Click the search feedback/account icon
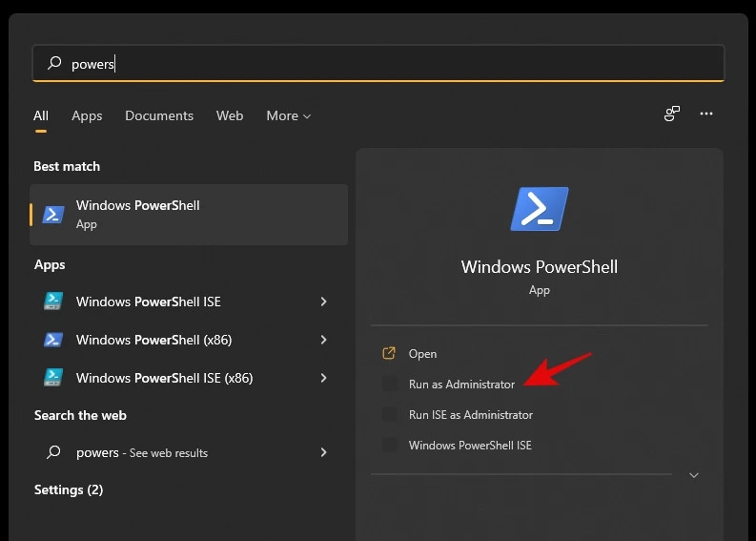 point(671,114)
